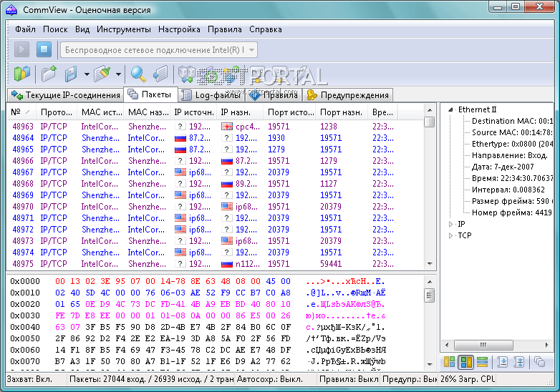Open the Предупреждения tab
Viewport: 560px width, 392px height.
(x=347, y=95)
